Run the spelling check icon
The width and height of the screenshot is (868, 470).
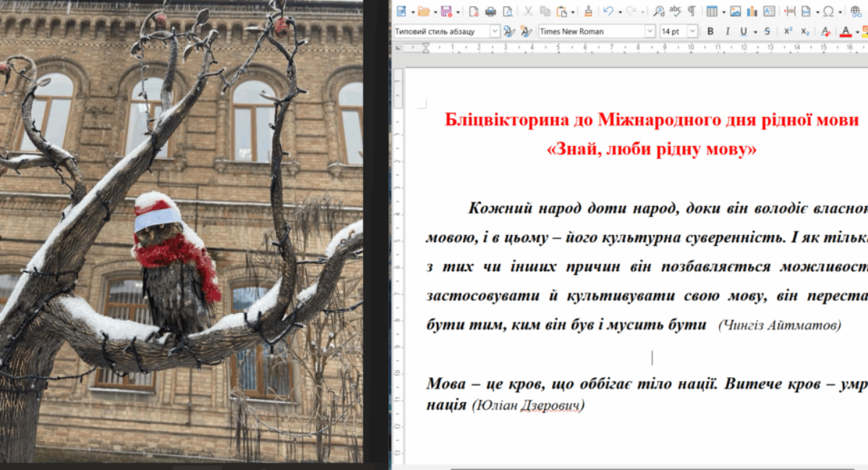[x=676, y=11]
